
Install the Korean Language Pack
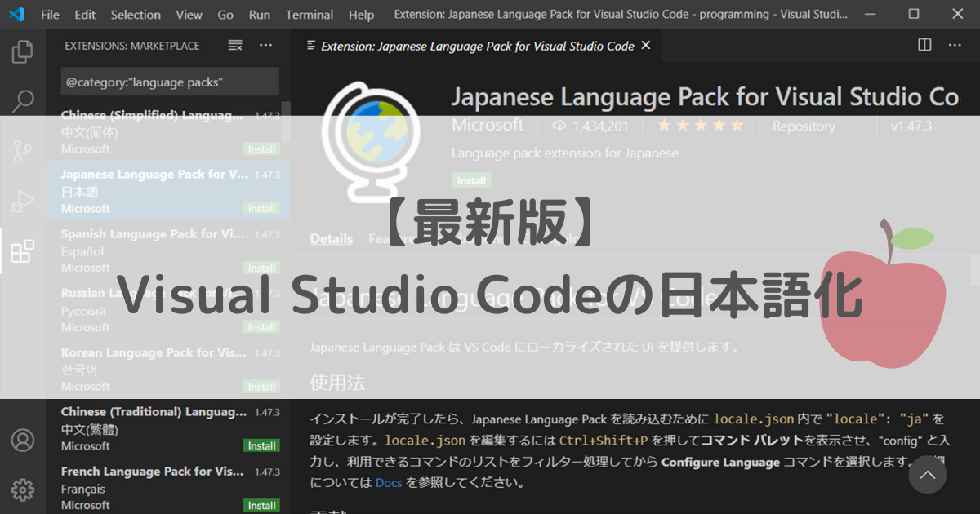point(261,386)
